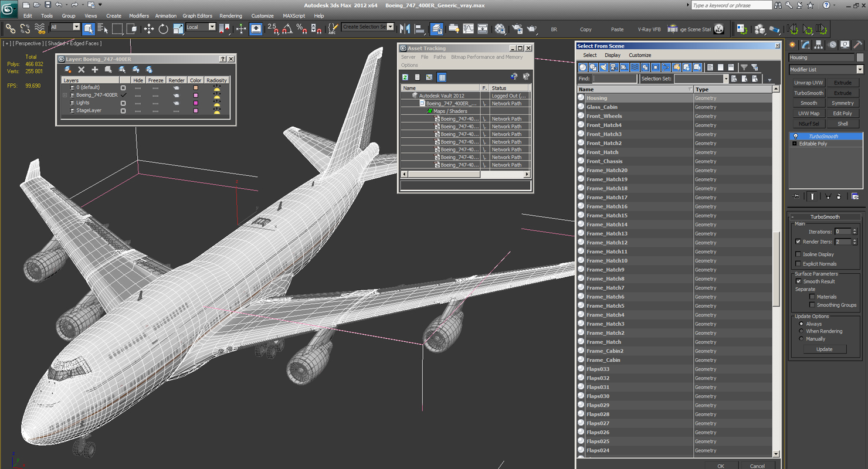Choose the Select and Move tool
This screenshot has width=868, height=469.
pos(149,29)
